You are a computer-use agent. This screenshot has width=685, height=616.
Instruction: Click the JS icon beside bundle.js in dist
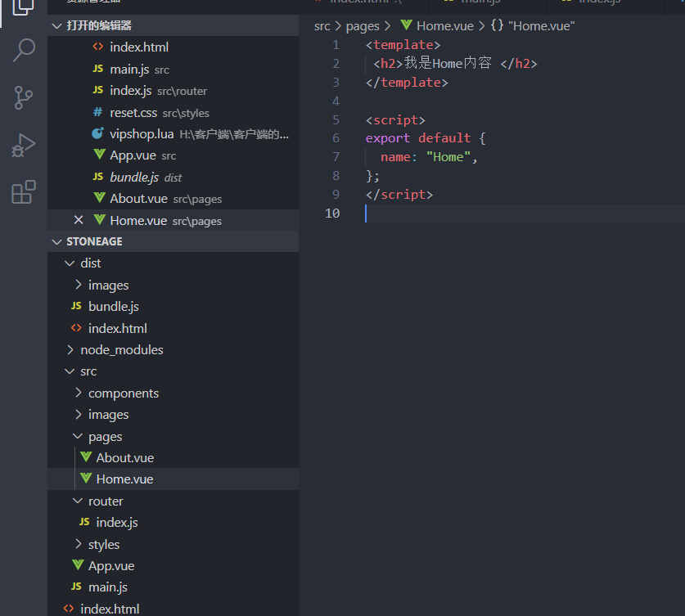[76, 306]
